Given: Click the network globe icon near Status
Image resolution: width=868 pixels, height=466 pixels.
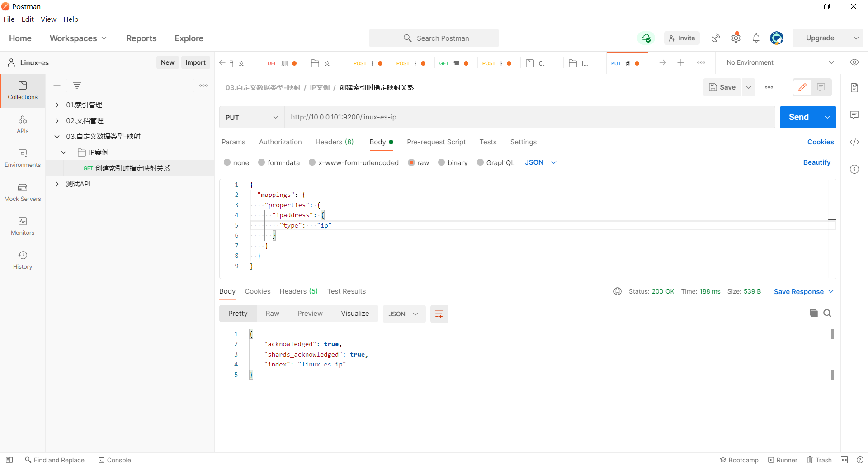Looking at the screenshot, I should (618, 291).
